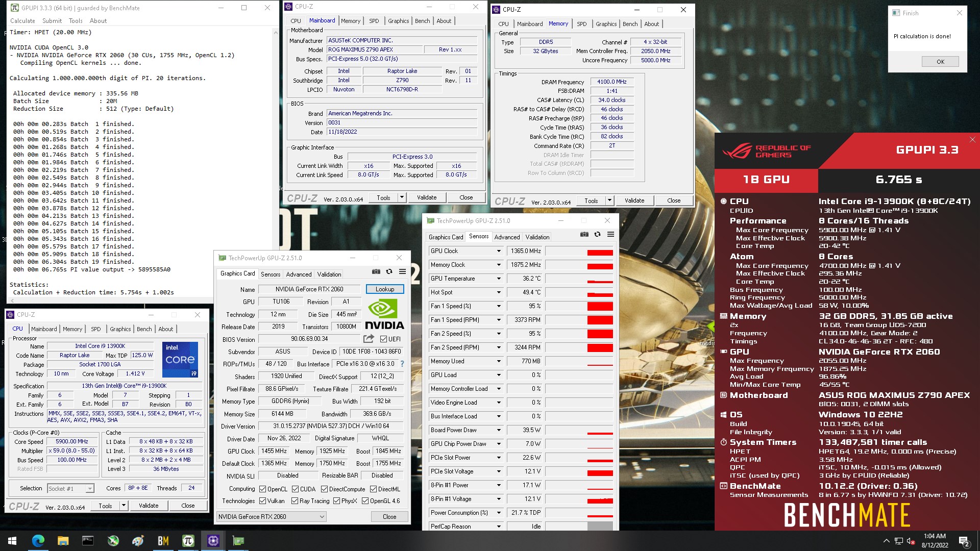980x551 pixels.
Task: Click Validate in Mainboard CPU-Z window
Action: pos(427,197)
